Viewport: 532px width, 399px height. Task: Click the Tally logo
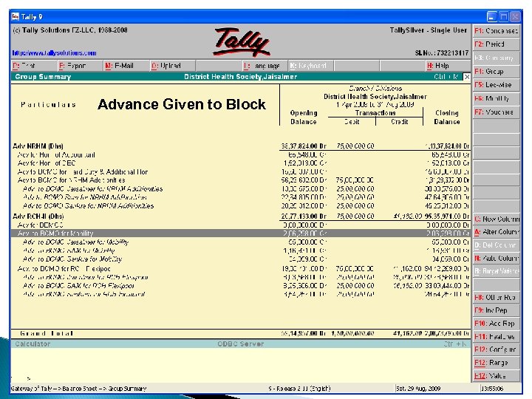tap(241, 42)
